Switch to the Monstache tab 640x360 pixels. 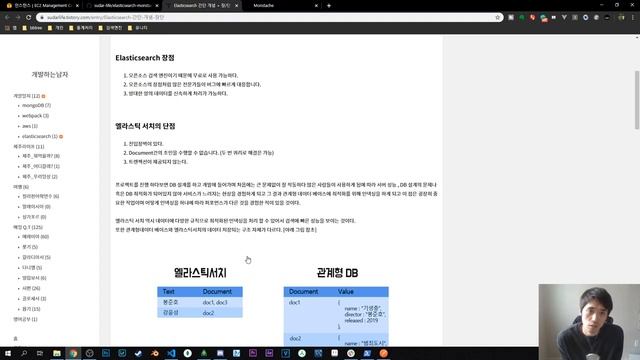click(x=282, y=6)
